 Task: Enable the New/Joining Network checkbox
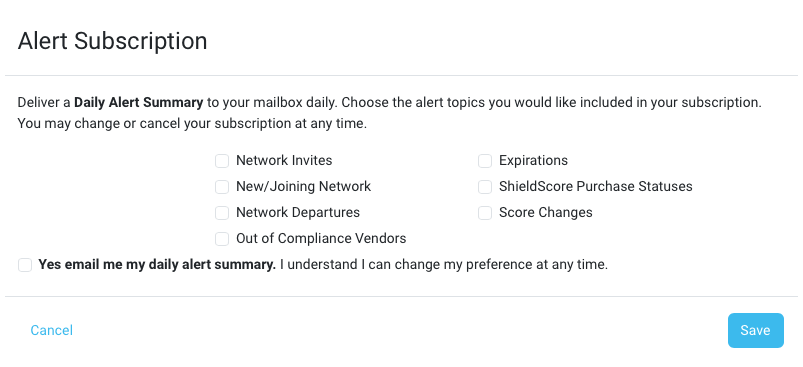(222, 187)
